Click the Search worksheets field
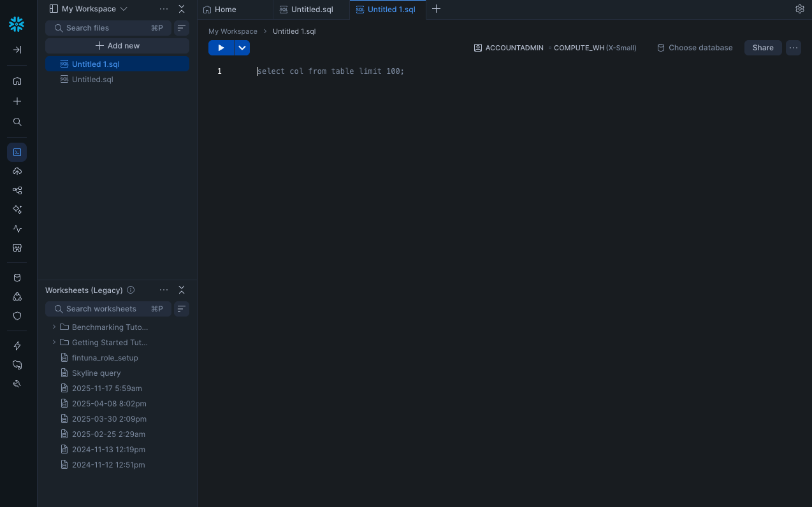The width and height of the screenshot is (812, 507). 108,309
